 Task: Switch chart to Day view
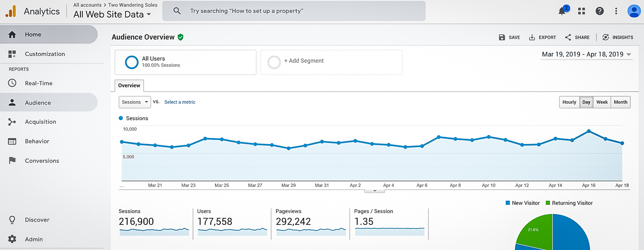[x=586, y=102]
